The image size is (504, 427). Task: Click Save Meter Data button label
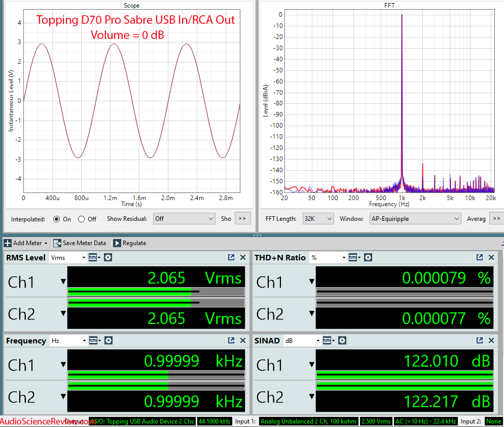(x=84, y=243)
